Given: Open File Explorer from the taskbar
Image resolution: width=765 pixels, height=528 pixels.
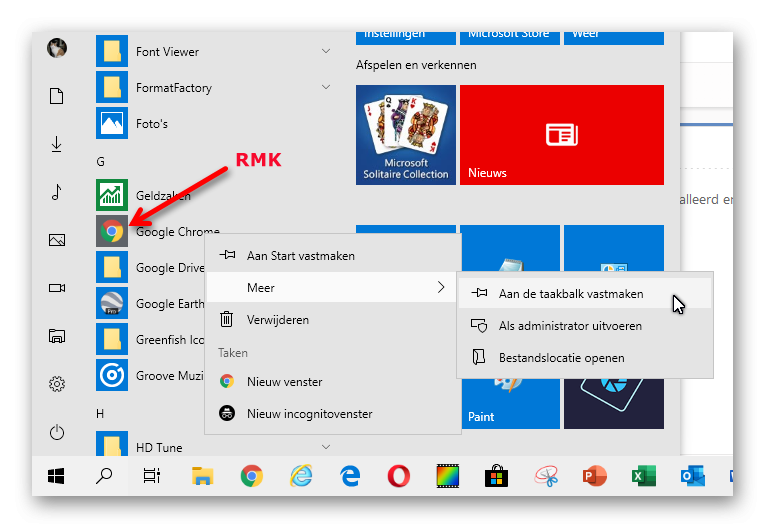Looking at the screenshot, I should [x=202, y=476].
